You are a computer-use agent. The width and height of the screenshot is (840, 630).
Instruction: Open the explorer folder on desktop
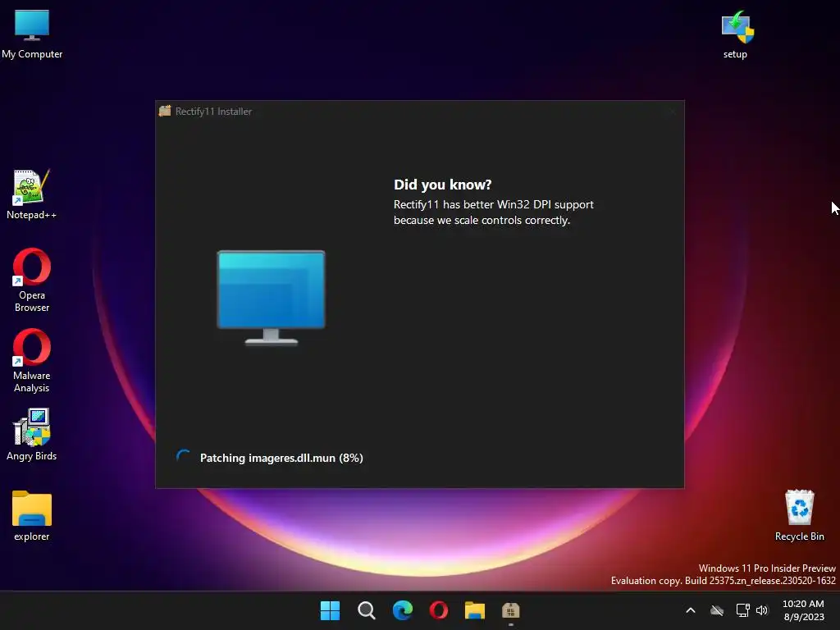click(32, 516)
